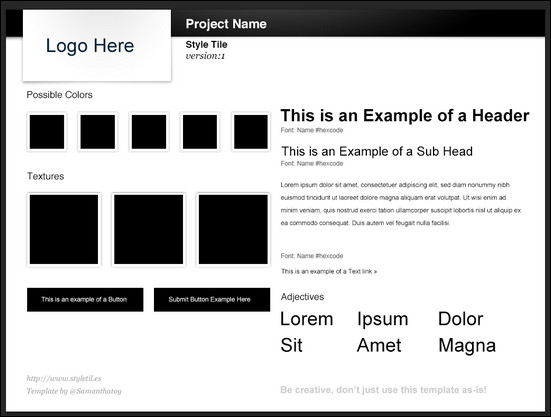This screenshot has width=551, height=417.
Task: Click the Template by @Samanthatoy credit
Action: (74, 391)
